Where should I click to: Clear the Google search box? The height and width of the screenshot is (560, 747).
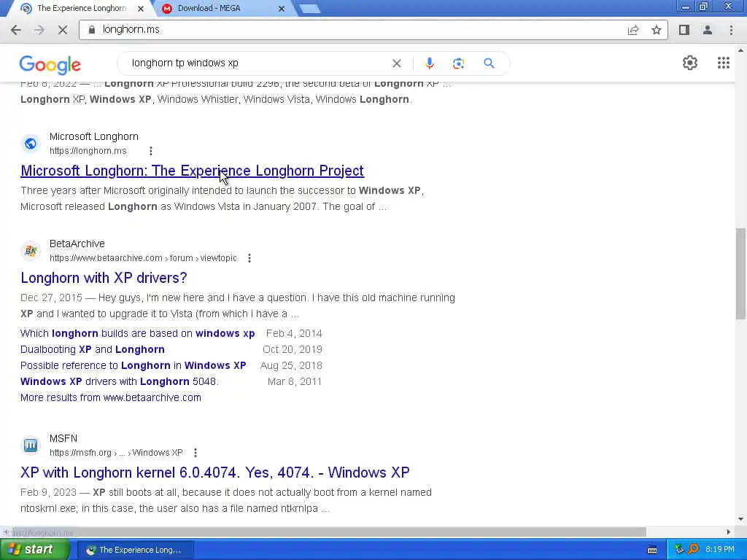[x=396, y=63]
